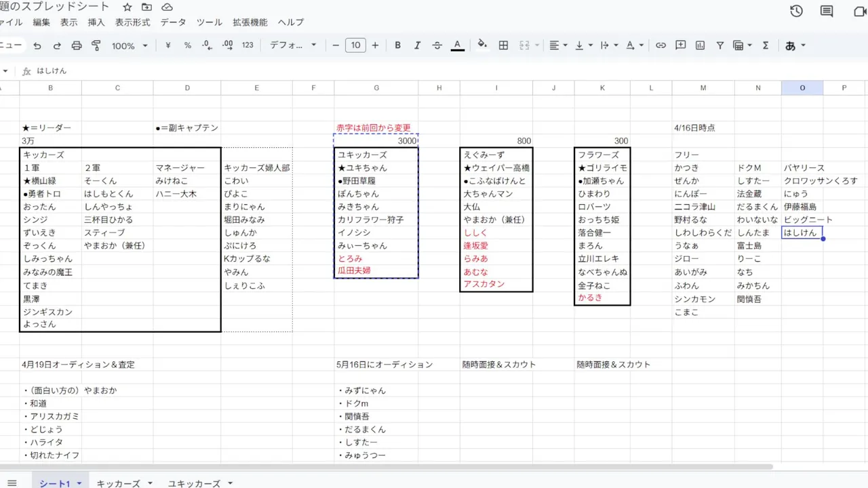
Task: Insert a link
Action: click(660, 45)
